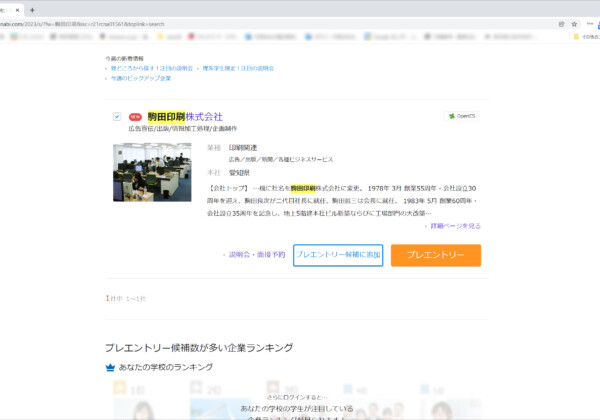Click the share icon beside the star
The image size is (600, 420).
(x=561, y=24)
